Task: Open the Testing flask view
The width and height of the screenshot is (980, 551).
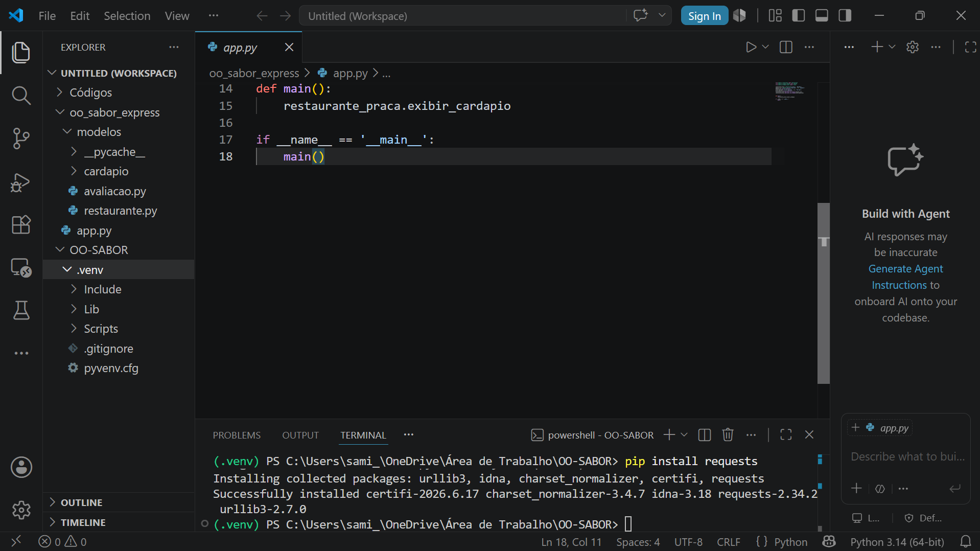Action: point(21,310)
